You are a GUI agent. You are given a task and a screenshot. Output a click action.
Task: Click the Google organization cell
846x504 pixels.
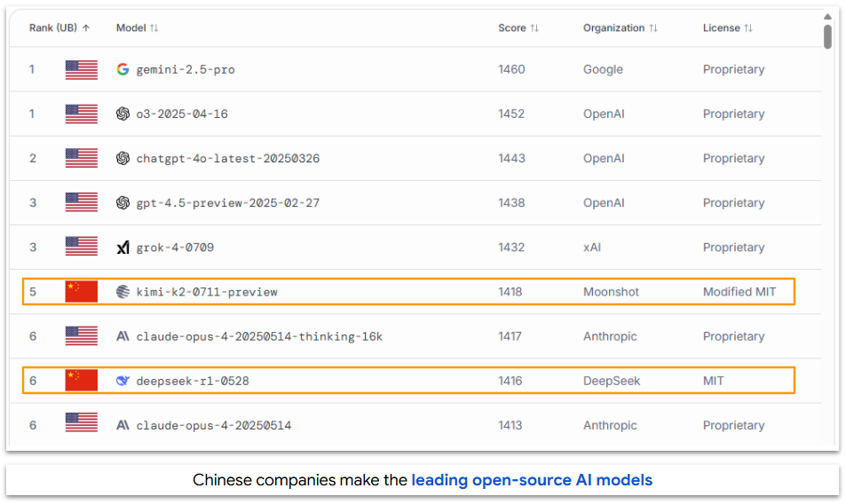pos(603,69)
